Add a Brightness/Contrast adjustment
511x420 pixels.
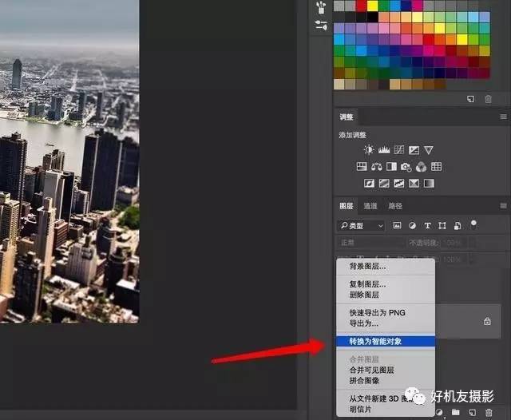coord(369,150)
